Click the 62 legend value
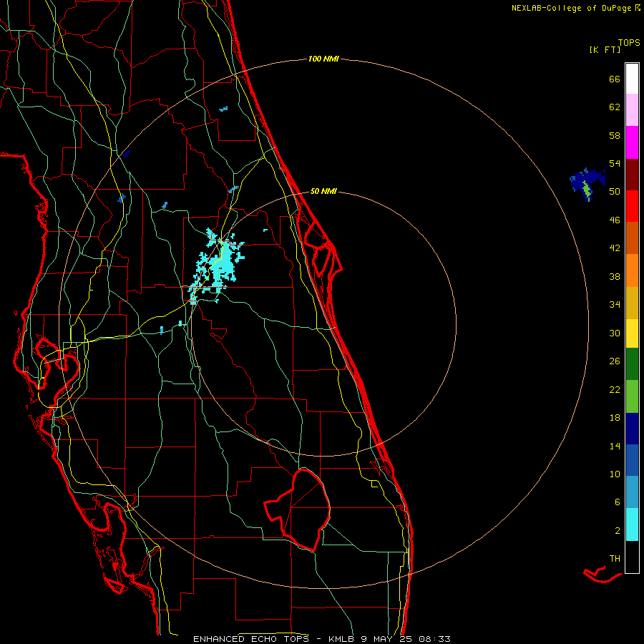The height and width of the screenshot is (644, 644). [x=615, y=107]
